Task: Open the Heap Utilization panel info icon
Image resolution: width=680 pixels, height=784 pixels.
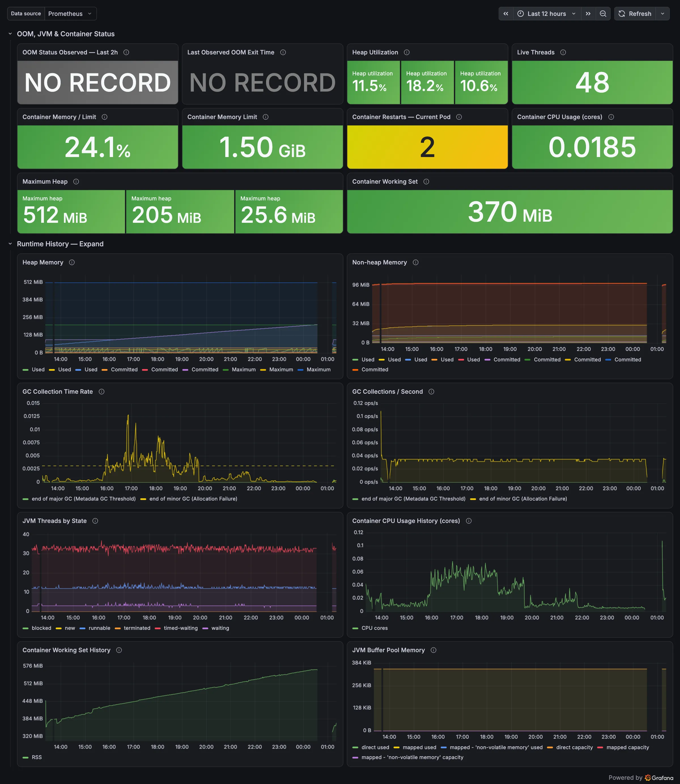Action: 407,52
